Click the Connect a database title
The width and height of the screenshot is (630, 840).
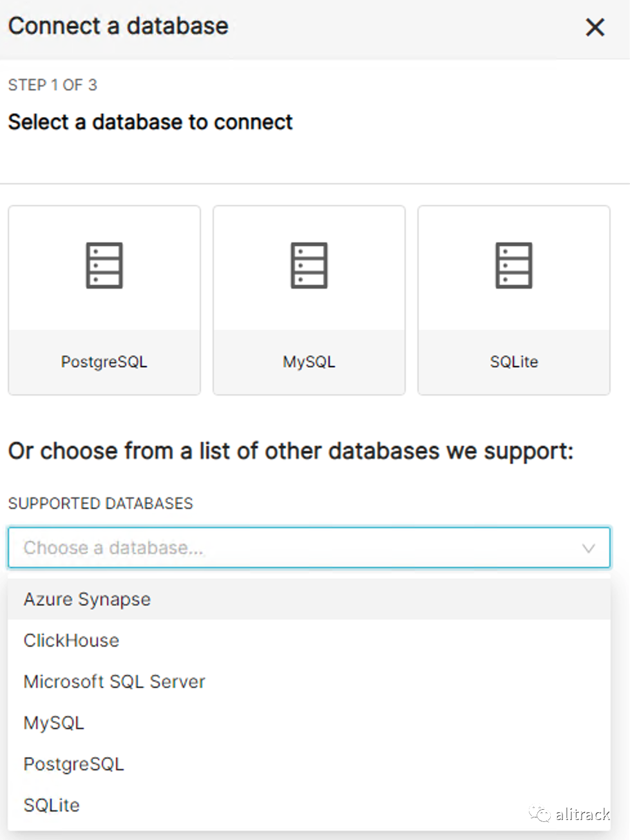point(118,26)
